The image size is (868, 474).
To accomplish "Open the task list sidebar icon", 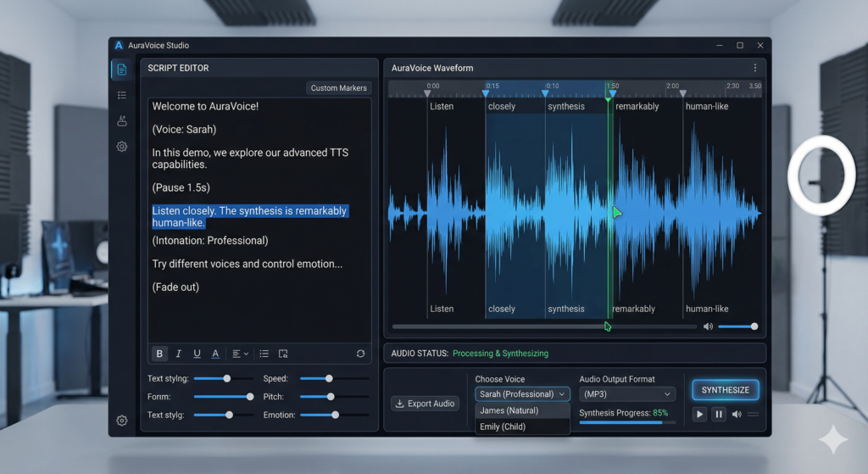I will (122, 96).
